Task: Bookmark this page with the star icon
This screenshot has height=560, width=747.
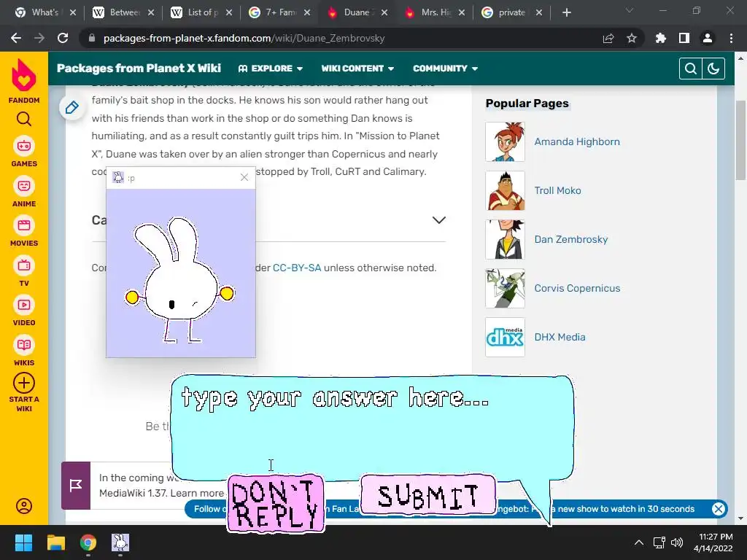Action: click(x=632, y=38)
